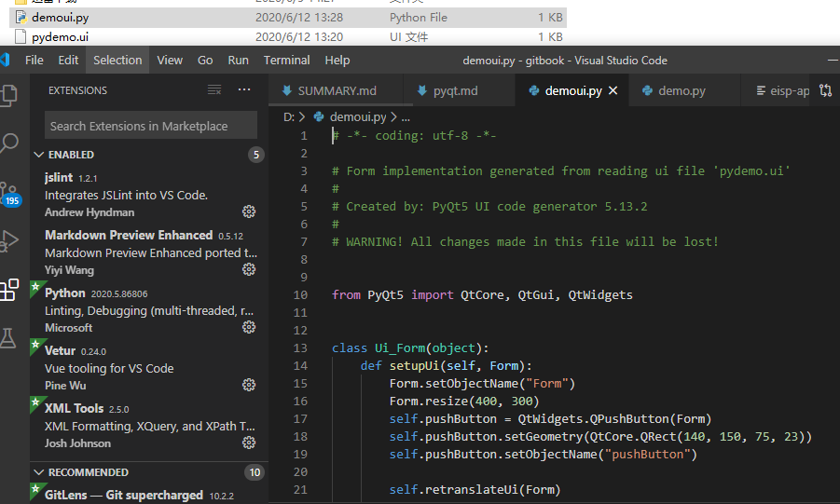Click EXTENSIONS panel title
This screenshot has width=840, height=504.
point(77,90)
